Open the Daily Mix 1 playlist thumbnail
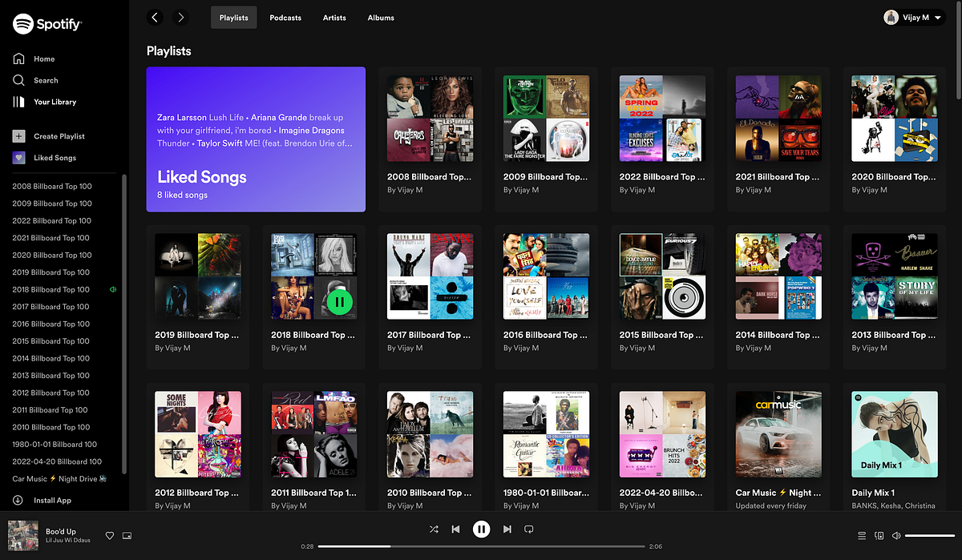 tap(894, 433)
